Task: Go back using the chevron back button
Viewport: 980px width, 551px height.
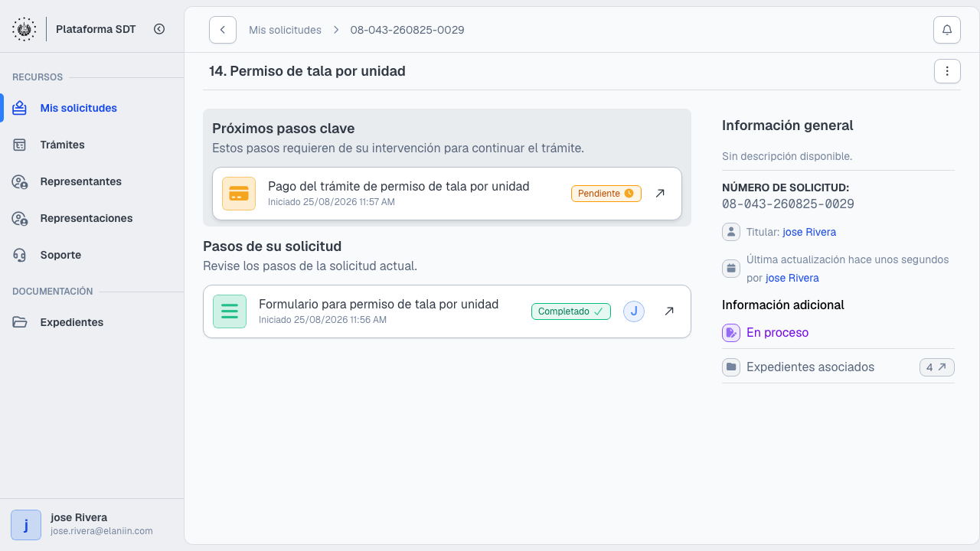Action: pyautogui.click(x=222, y=30)
